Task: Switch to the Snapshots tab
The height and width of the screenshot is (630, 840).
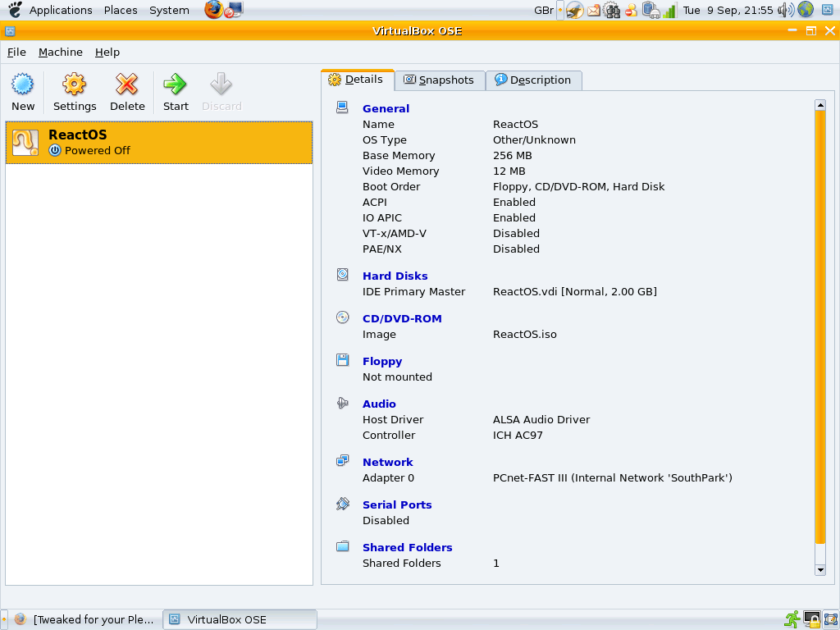Action: [441, 80]
